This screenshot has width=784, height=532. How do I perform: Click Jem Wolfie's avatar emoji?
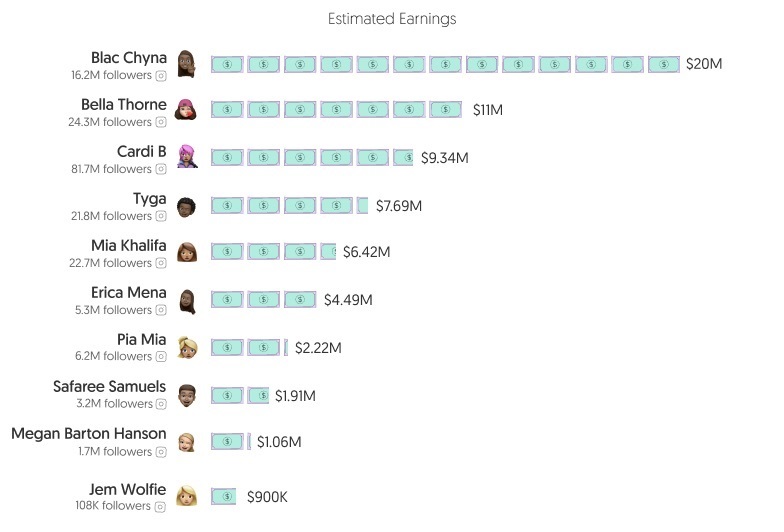pyautogui.click(x=186, y=496)
